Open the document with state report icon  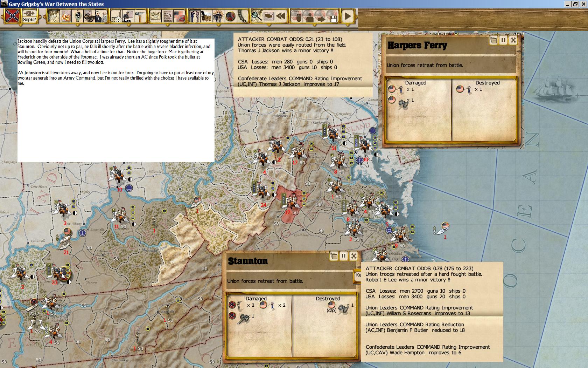pyautogui.click(x=168, y=16)
